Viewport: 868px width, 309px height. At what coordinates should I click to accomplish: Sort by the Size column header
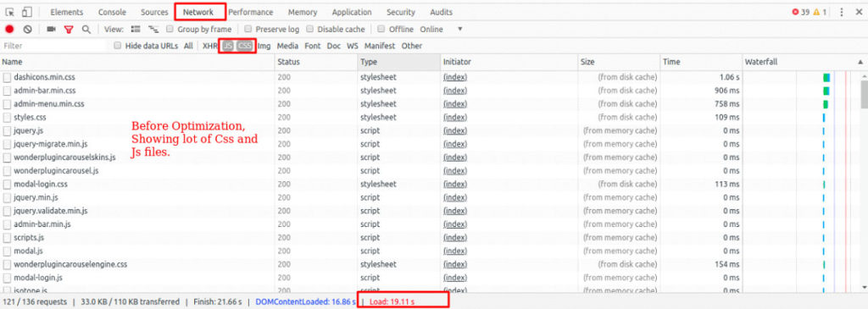click(619, 63)
